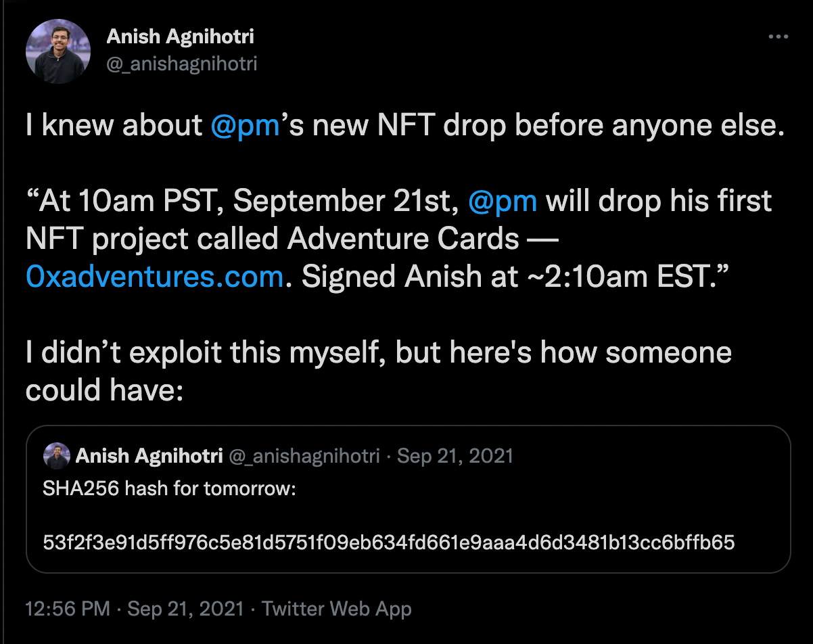Click the @pm mention before "will drop"
Screen dimensions: 813x644
tap(502, 202)
